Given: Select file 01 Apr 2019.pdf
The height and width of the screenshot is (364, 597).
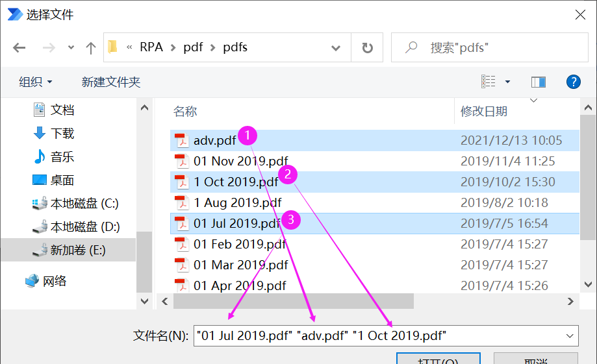Looking at the screenshot, I should [x=375, y=285].
